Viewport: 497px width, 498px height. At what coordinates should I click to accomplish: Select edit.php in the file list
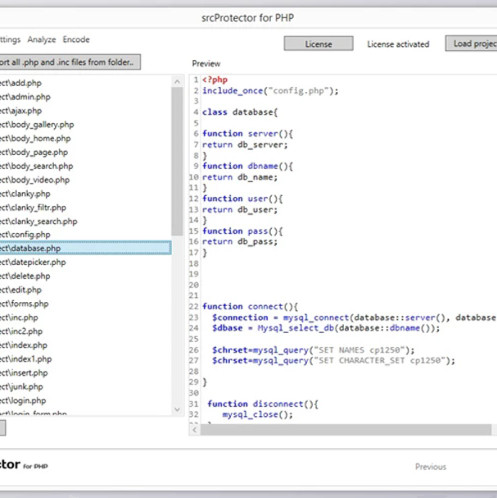pos(86,290)
